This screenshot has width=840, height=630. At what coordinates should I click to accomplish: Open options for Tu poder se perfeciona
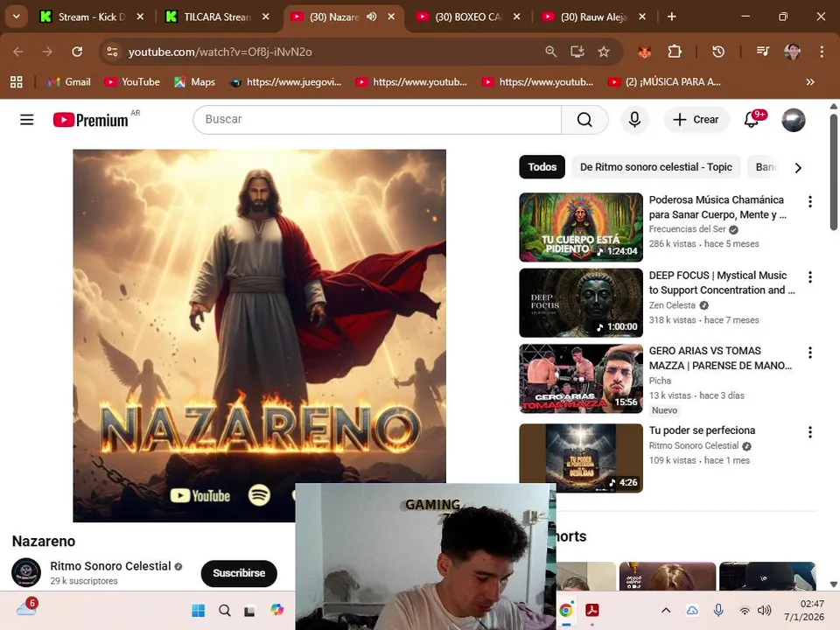(x=810, y=431)
